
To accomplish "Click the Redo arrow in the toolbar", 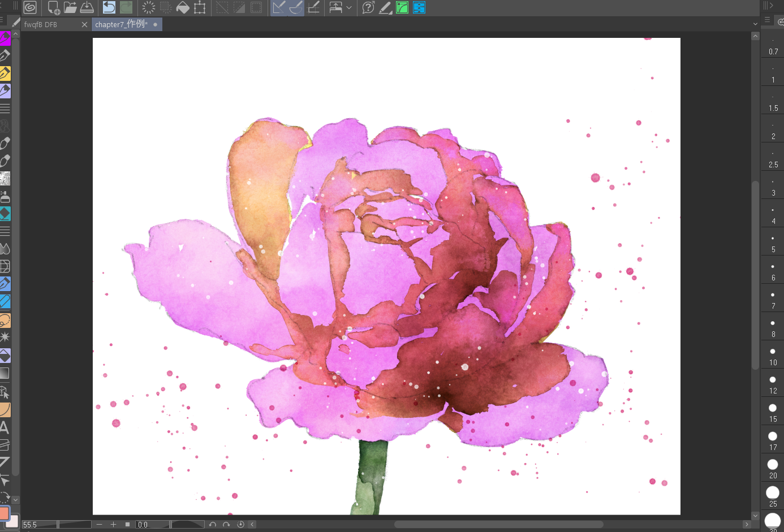I will coord(126,7).
